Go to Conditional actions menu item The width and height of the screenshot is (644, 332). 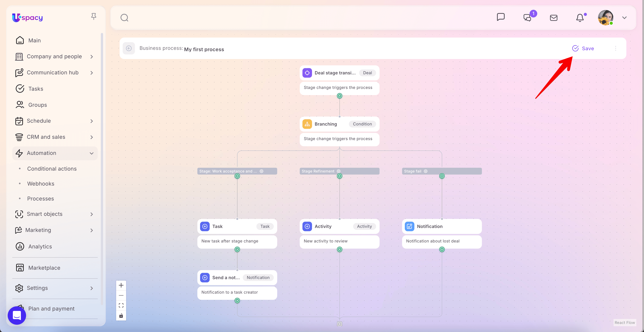52,169
